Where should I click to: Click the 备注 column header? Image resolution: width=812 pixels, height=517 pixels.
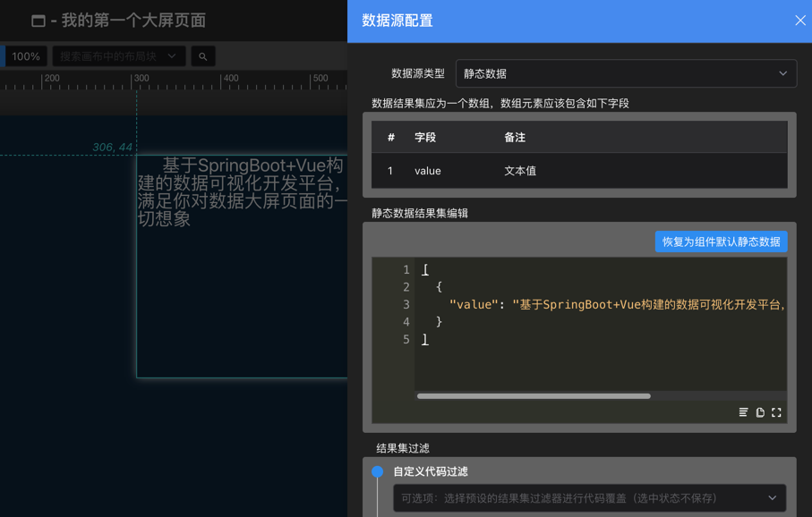pos(515,137)
